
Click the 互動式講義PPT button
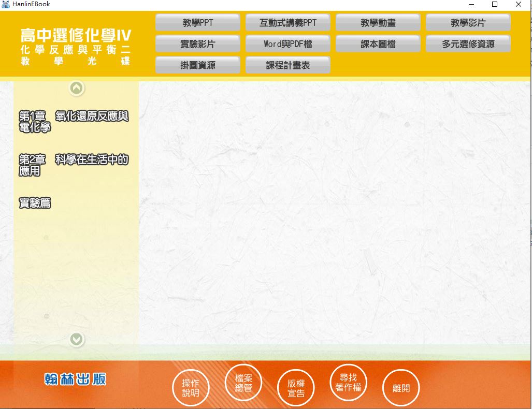pos(287,23)
